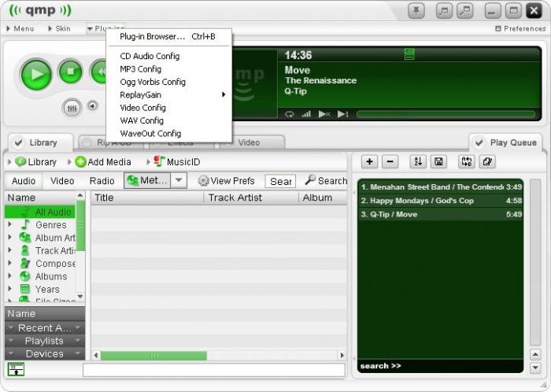551x392 pixels.
Task: Expand Recent A... panel section
Action: 45,328
